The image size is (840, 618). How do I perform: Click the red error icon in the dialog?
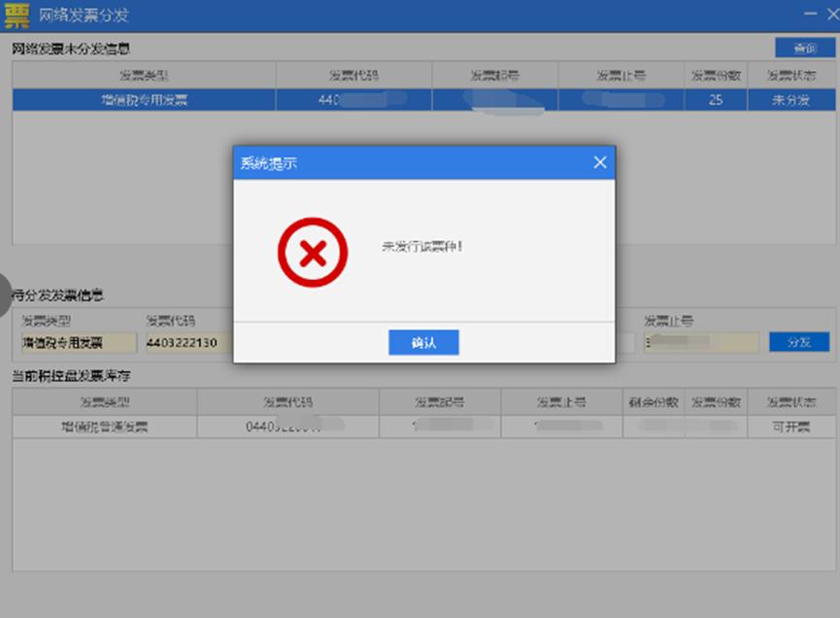(312, 251)
